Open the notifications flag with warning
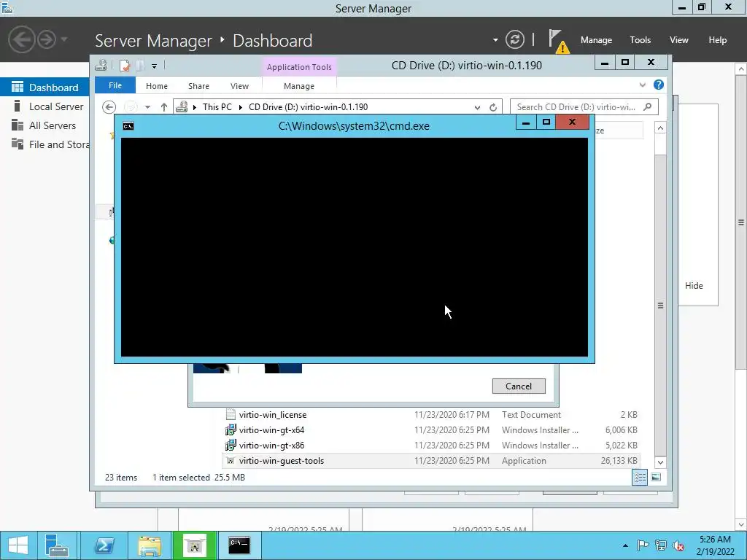Viewport: 747px width, 560px height. click(x=558, y=41)
